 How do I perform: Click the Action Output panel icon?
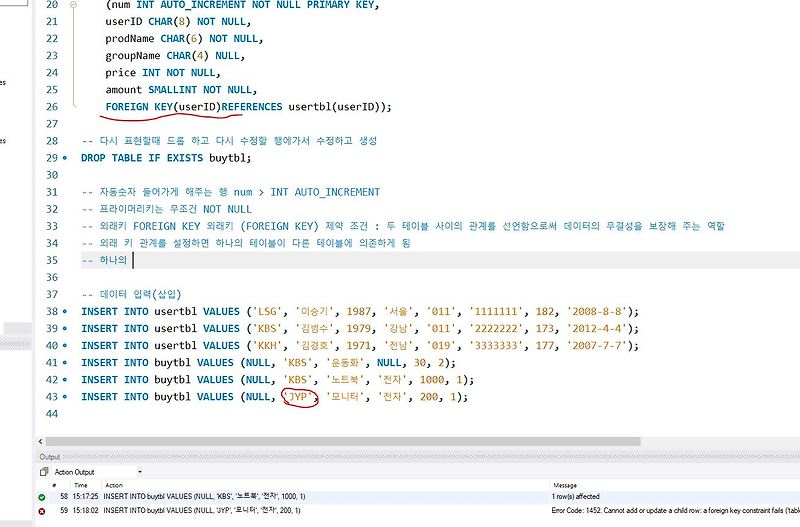tap(44, 472)
